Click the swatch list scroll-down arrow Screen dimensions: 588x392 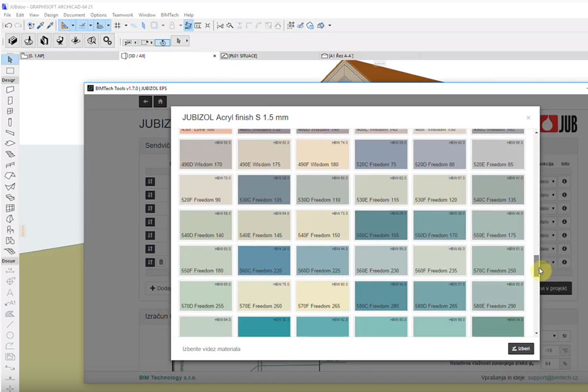point(536,333)
